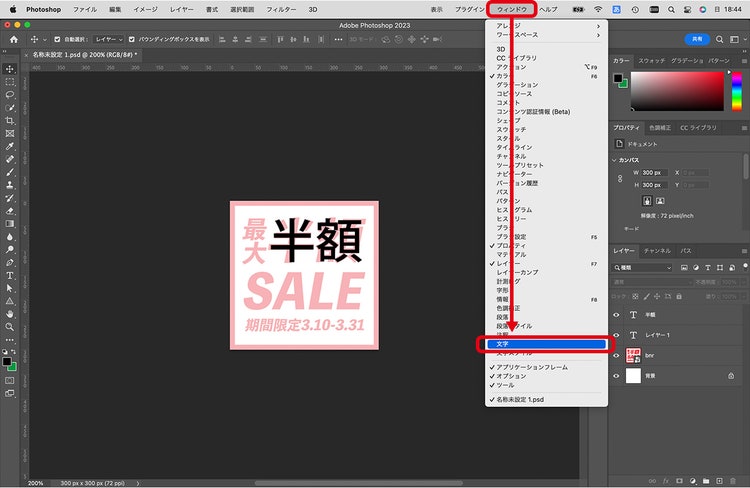
Task: Select the Rectangular Marquee tool
Action: point(10,82)
